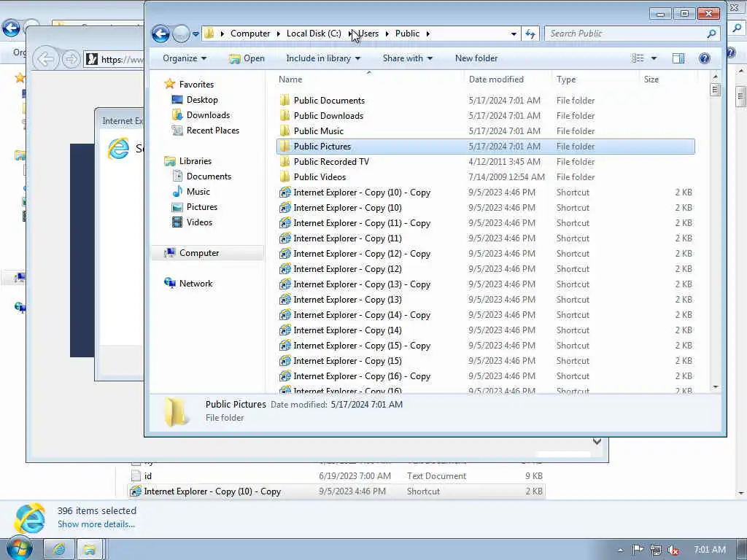
Task: Select Internet Explorer - Copy (13) - Copy shortcut icon
Action: pyautogui.click(x=285, y=284)
